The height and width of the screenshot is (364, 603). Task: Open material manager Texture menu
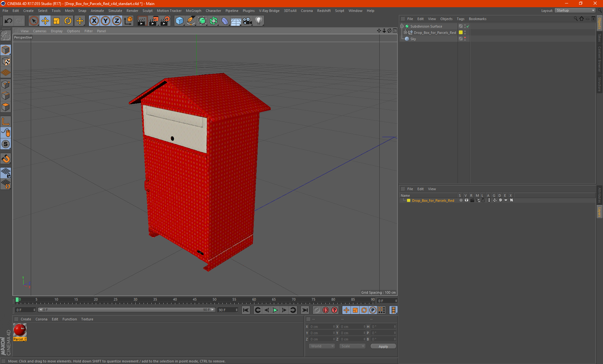pyautogui.click(x=87, y=319)
